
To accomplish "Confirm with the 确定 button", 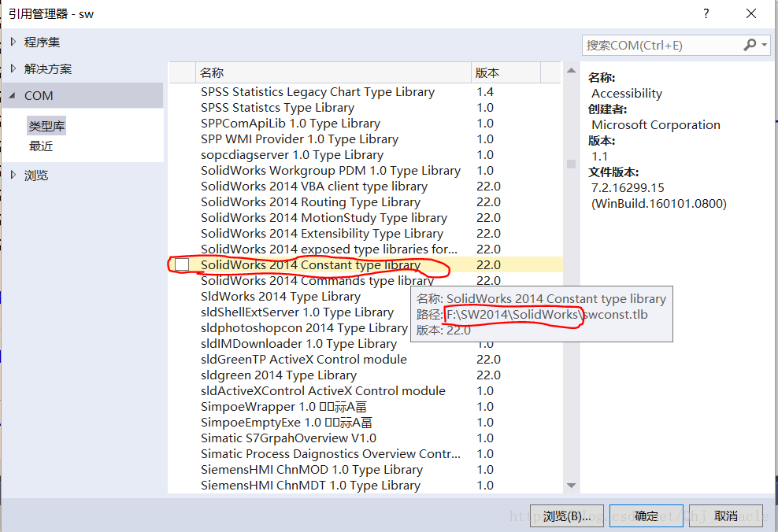I will click(646, 516).
